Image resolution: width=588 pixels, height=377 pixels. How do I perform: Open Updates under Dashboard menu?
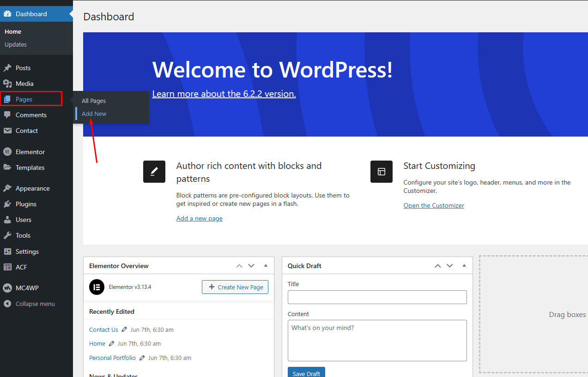point(16,45)
